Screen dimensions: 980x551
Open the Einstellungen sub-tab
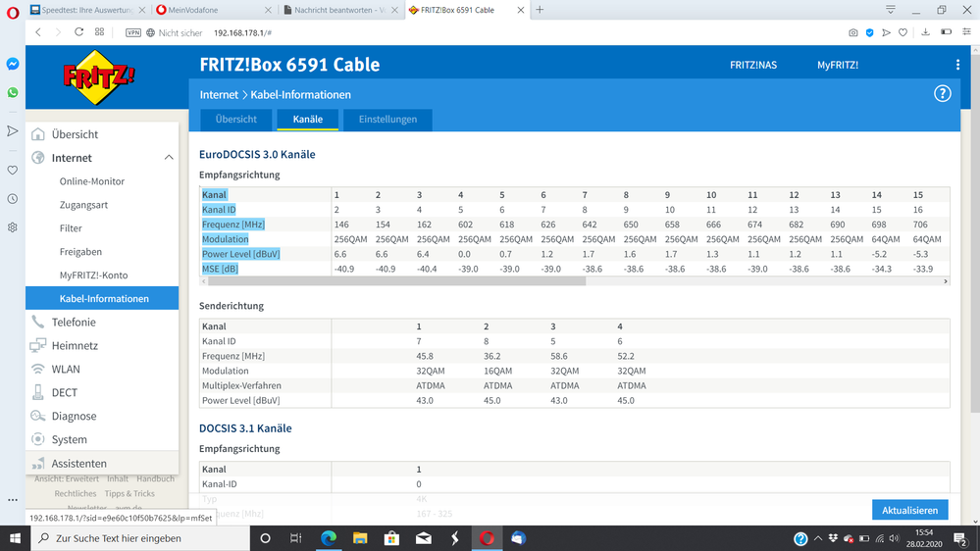(387, 120)
